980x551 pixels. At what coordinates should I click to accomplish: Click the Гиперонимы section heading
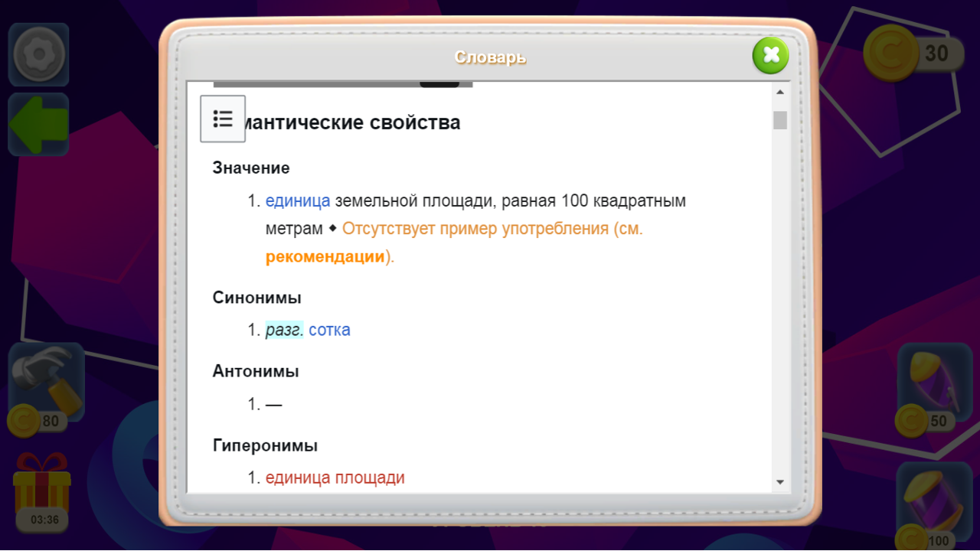[264, 445]
